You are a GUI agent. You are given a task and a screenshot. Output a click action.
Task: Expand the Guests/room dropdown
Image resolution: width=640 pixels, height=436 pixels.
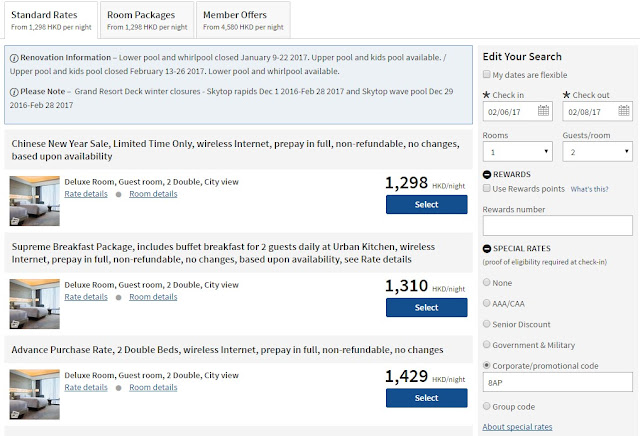pyautogui.click(x=598, y=152)
